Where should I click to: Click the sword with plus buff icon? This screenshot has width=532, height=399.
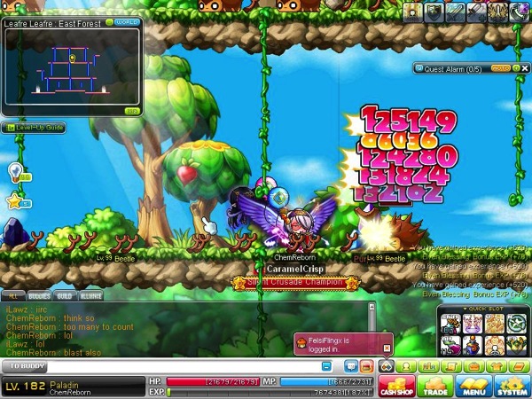[x=477, y=12]
